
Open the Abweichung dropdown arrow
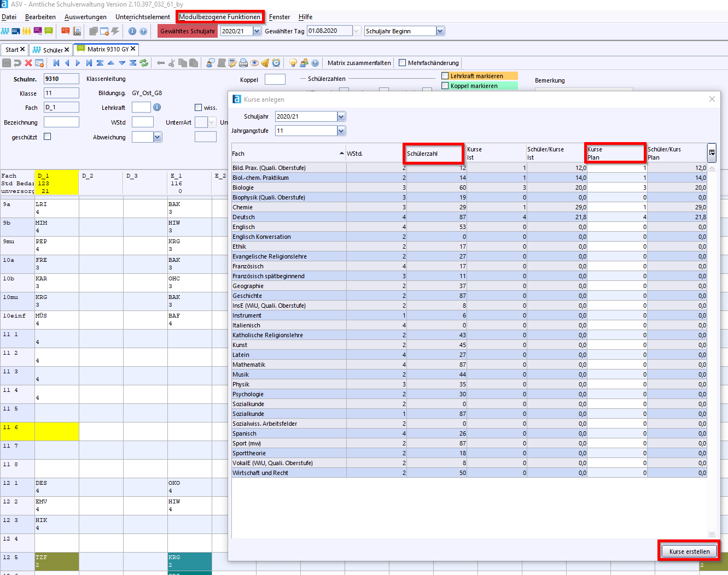coord(158,137)
